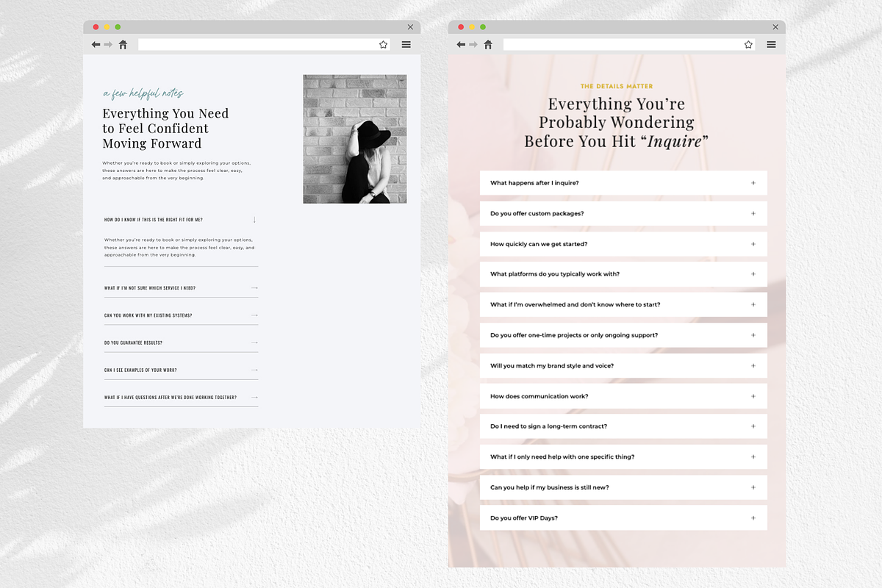Image resolution: width=882 pixels, height=588 pixels.
Task: Click question text 'Do you offer VIP Days?'
Action: [x=524, y=518]
